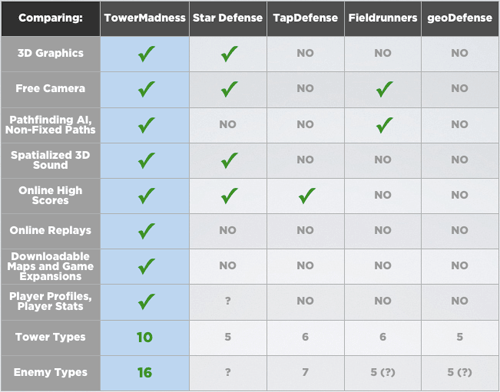
Task: Select the geoDefense column header
Action: [460, 18]
